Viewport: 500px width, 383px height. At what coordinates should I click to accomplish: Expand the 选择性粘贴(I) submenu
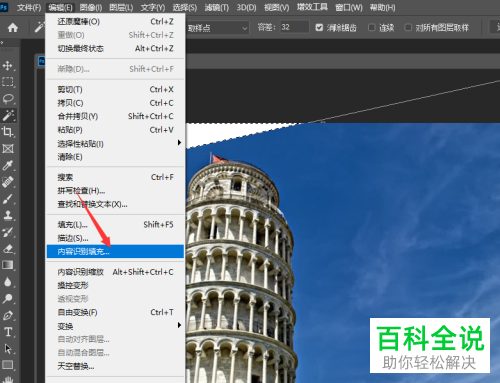[115, 144]
